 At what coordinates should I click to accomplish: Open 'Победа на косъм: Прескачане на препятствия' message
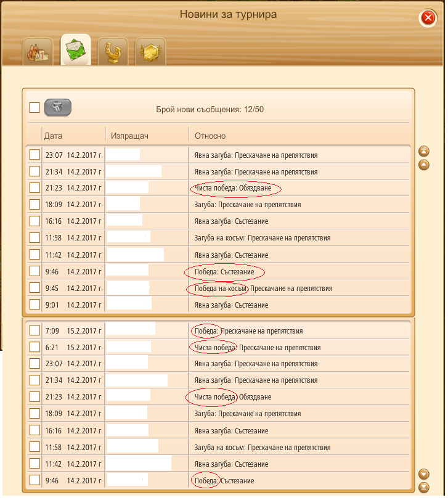pos(263,289)
